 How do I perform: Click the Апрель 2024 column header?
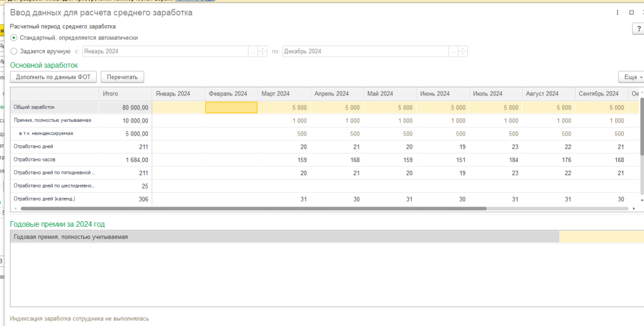pos(337,94)
